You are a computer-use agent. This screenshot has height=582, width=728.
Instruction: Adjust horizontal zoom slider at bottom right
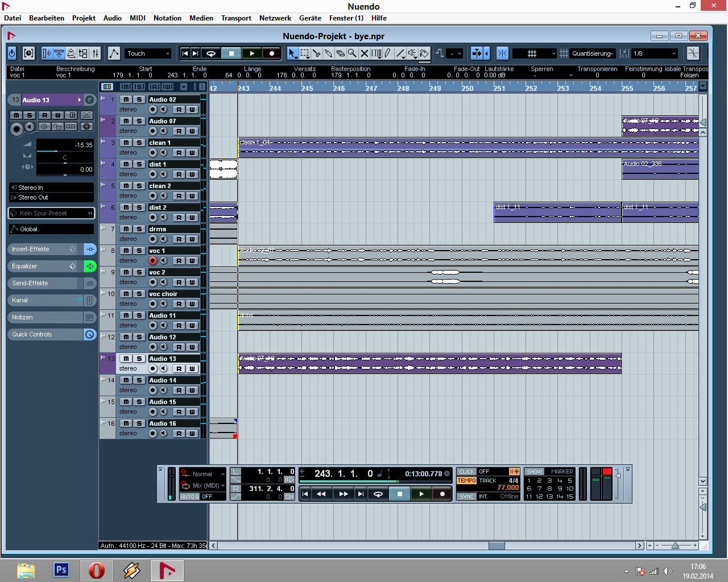(675, 546)
